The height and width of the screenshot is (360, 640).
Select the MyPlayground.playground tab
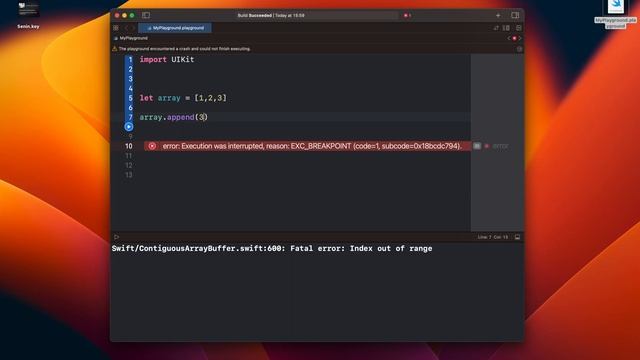(175, 28)
